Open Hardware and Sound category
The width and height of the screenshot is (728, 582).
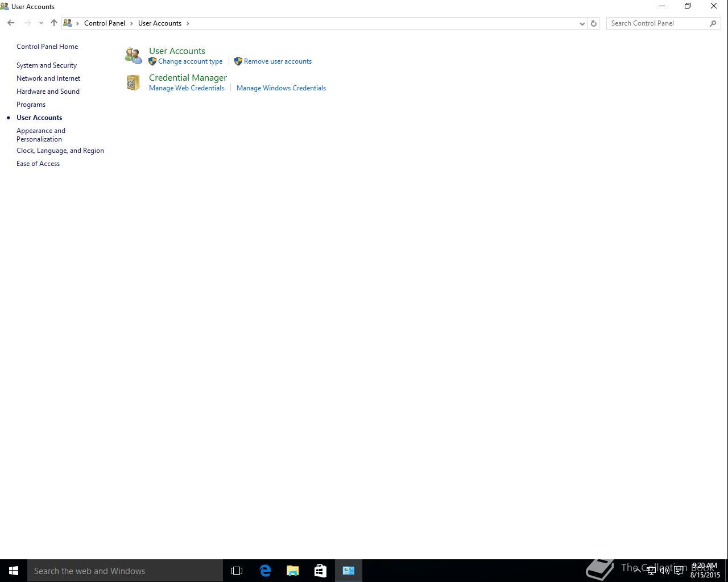point(48,92)
